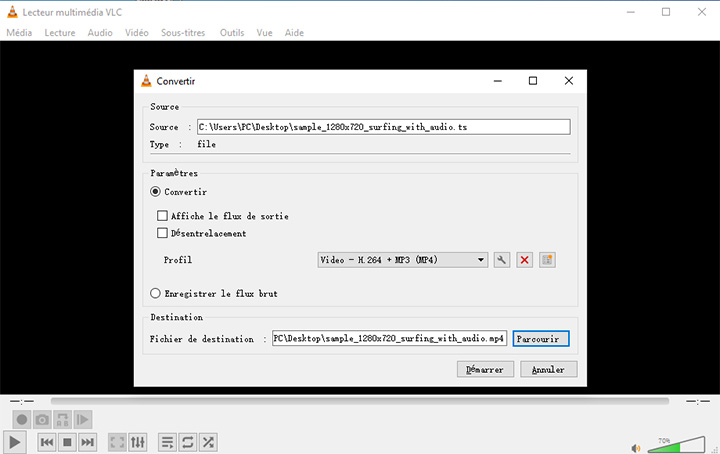Adjust the volume slider
Screen dimensions: 720x454
[676, 445]
